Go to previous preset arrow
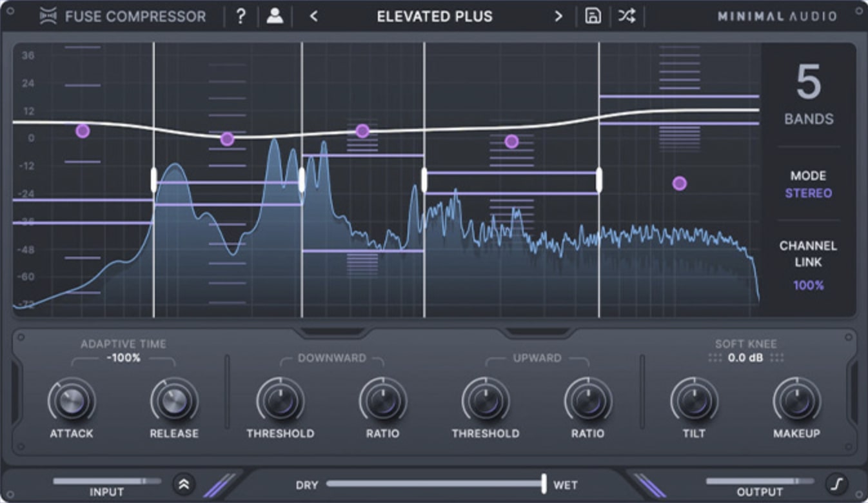 [x=314, y=17]
